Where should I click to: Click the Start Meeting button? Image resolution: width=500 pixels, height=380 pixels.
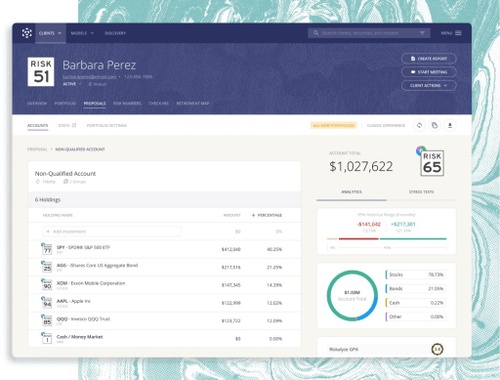[x=429, y=72]
